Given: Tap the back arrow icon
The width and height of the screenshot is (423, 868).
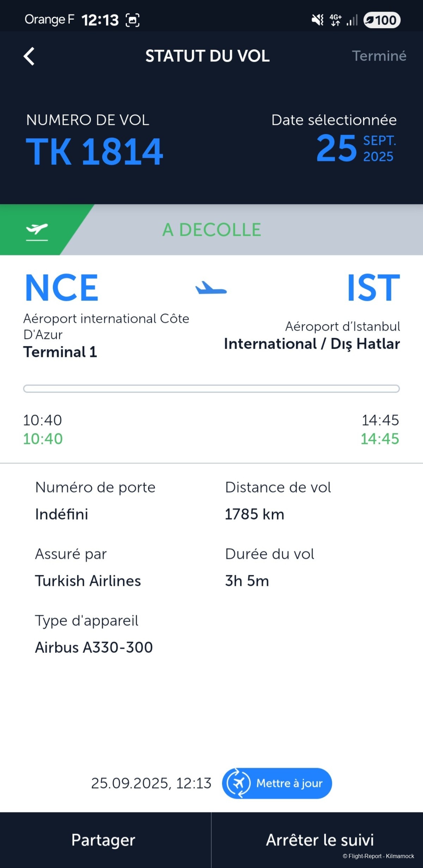Looking at the screenshot, I should (29, 56).
